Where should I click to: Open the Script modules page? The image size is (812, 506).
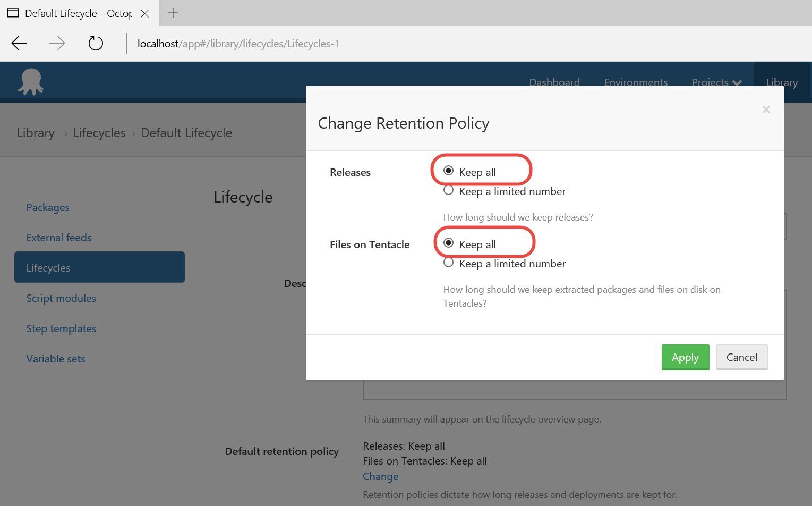click(61, 298)
